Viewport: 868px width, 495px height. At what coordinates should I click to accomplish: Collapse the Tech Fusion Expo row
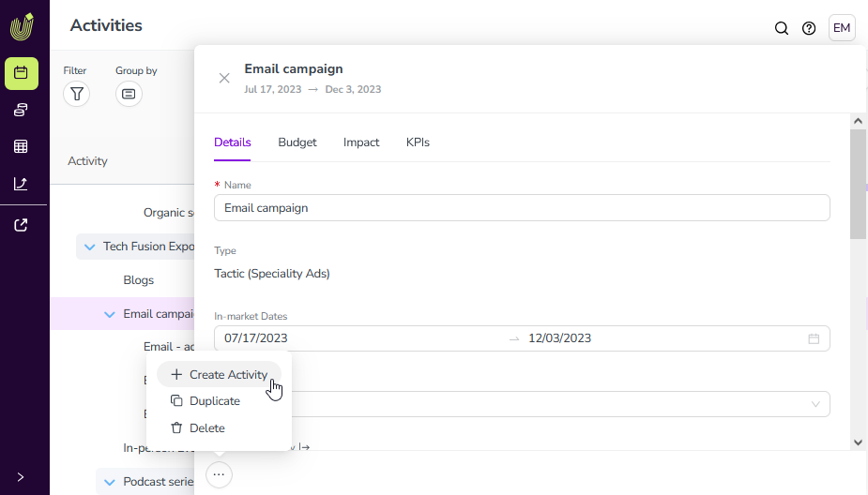[90, 247]
